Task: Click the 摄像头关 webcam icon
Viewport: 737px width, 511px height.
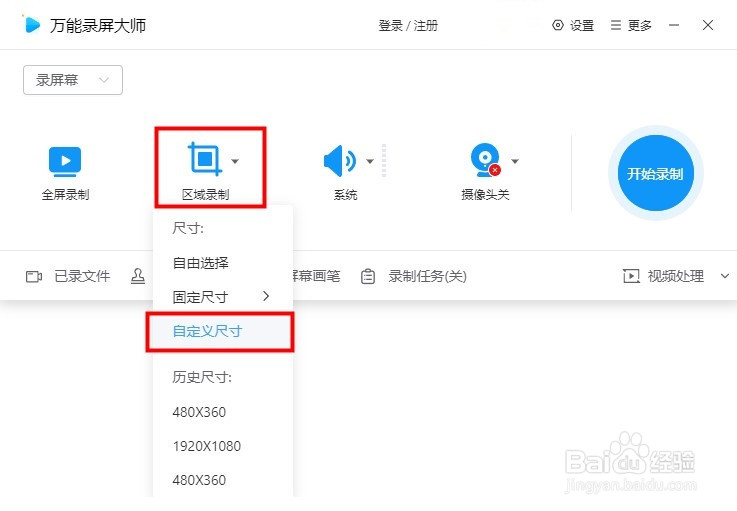Action: pos(486,160)
